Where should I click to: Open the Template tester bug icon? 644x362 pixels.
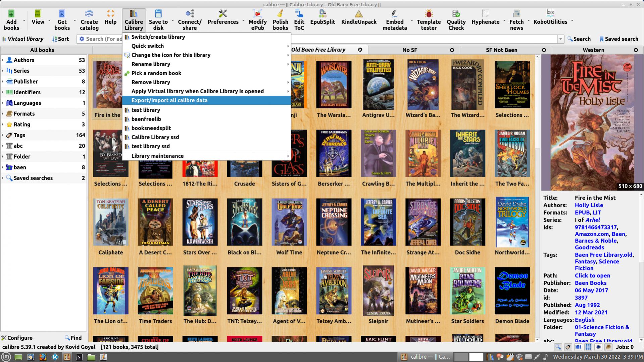click(429, 14)
